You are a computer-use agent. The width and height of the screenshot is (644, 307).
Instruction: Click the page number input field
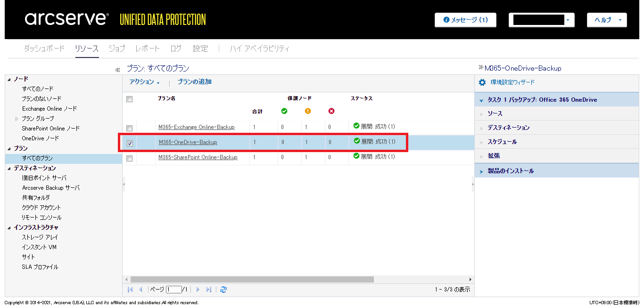(173, 290)
